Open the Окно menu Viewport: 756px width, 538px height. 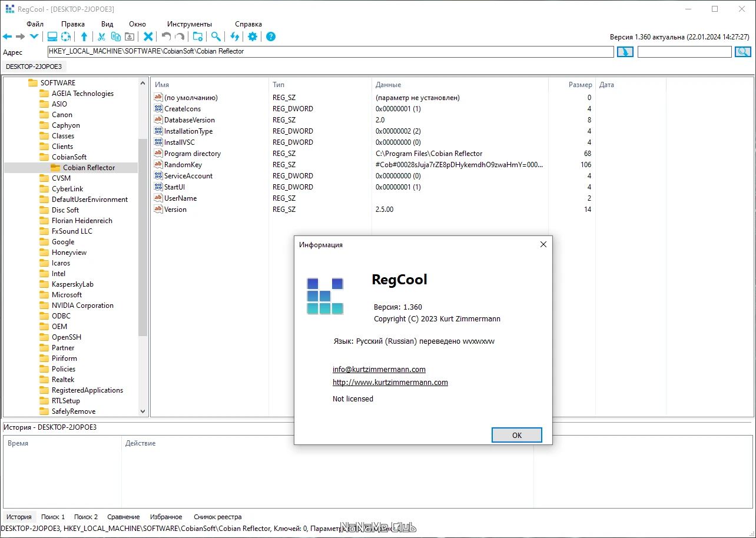pos(137,24)
